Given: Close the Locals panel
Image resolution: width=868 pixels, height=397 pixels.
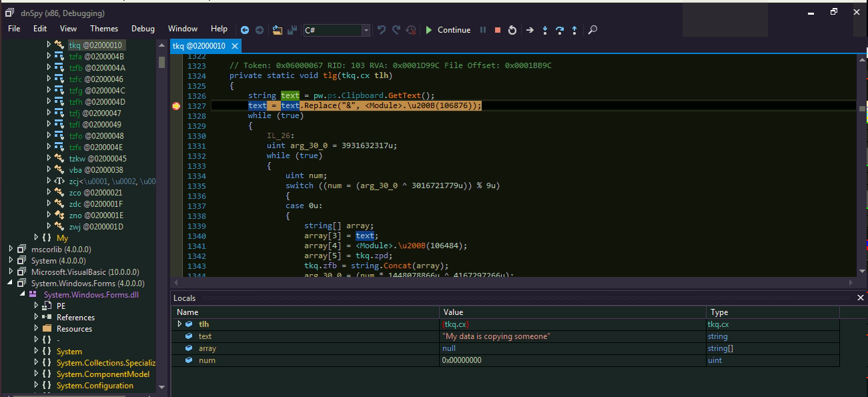Looking at the screenshot, I should pyautogui.click(x=860, y=298).
